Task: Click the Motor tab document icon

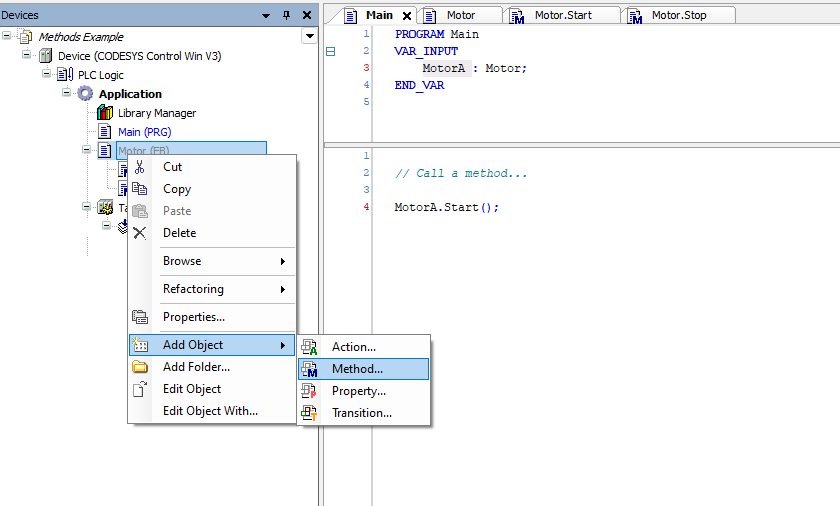Action: point(430,16)
